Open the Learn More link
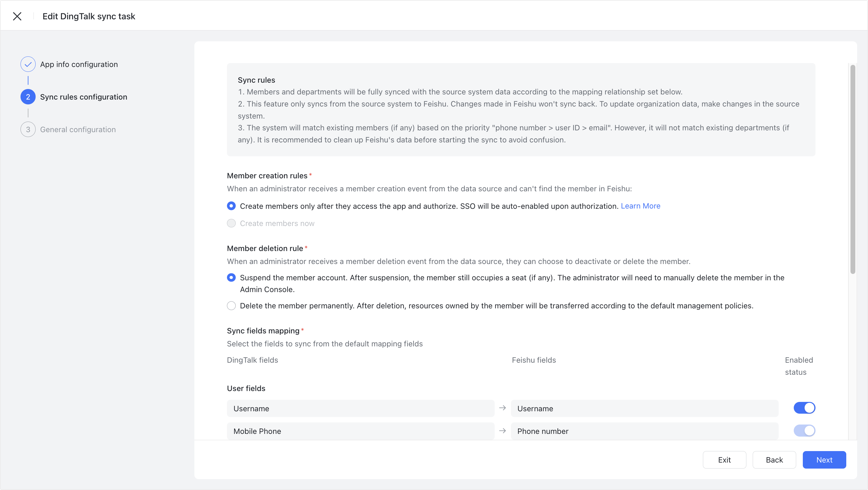 (x=640, y=206)
